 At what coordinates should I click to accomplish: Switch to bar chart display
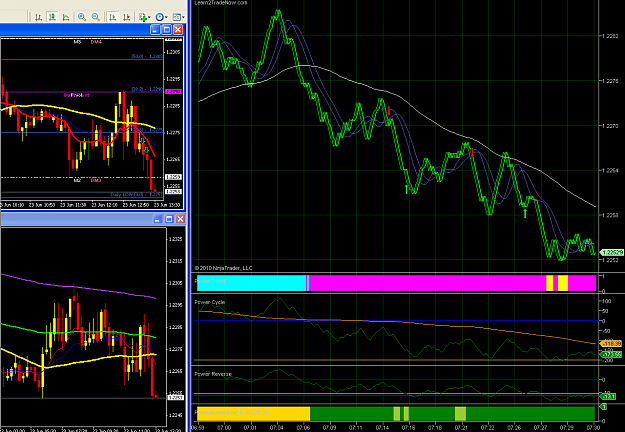point(39,17)
